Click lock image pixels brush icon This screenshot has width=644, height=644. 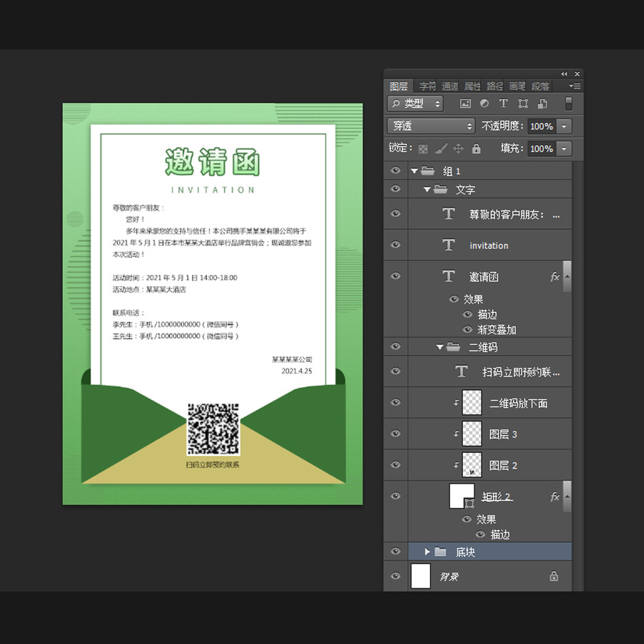pyautogui.click(x=441, y=148)
